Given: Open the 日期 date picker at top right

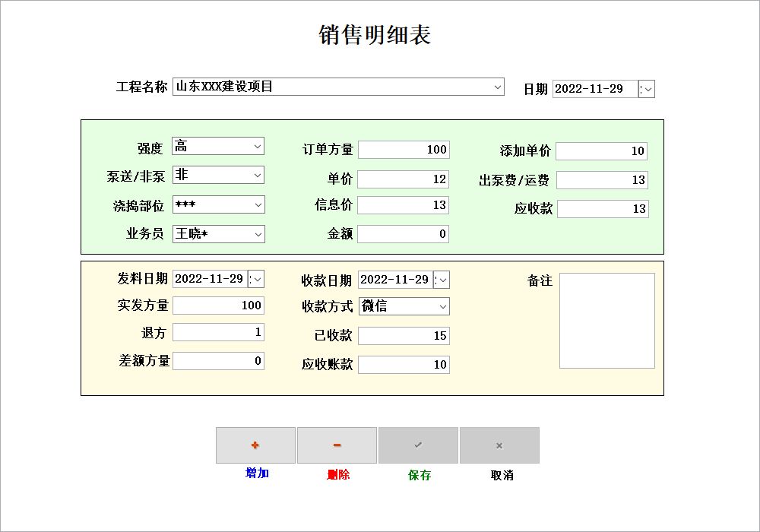Looking at the screenshot, I should (x=647, y=89).
